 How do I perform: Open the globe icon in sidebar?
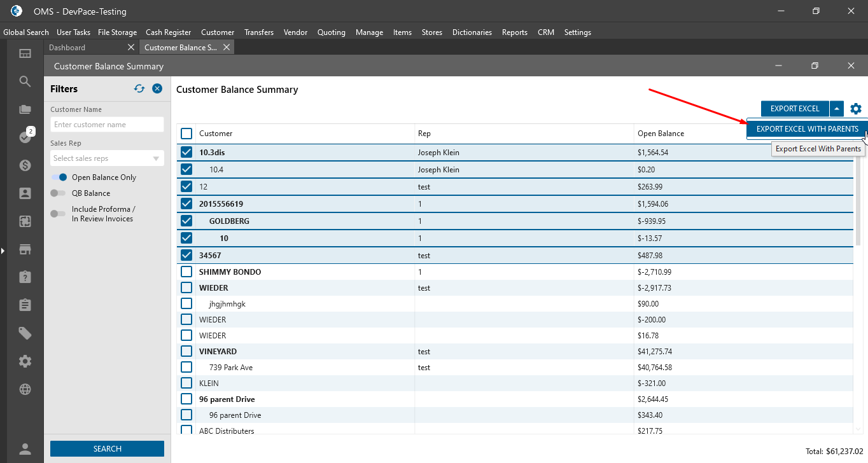click(x=25, y=389)
